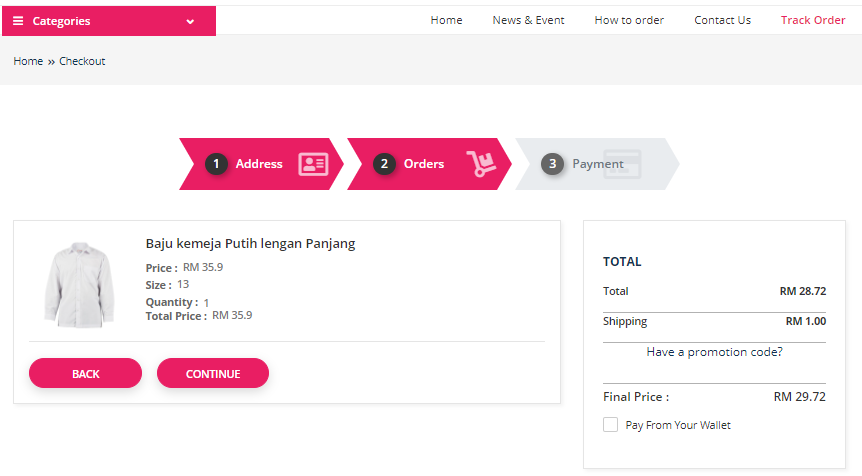This screenshot has width=862, height=476.
Task: Open Contact Us page
Action: (722, 20)
